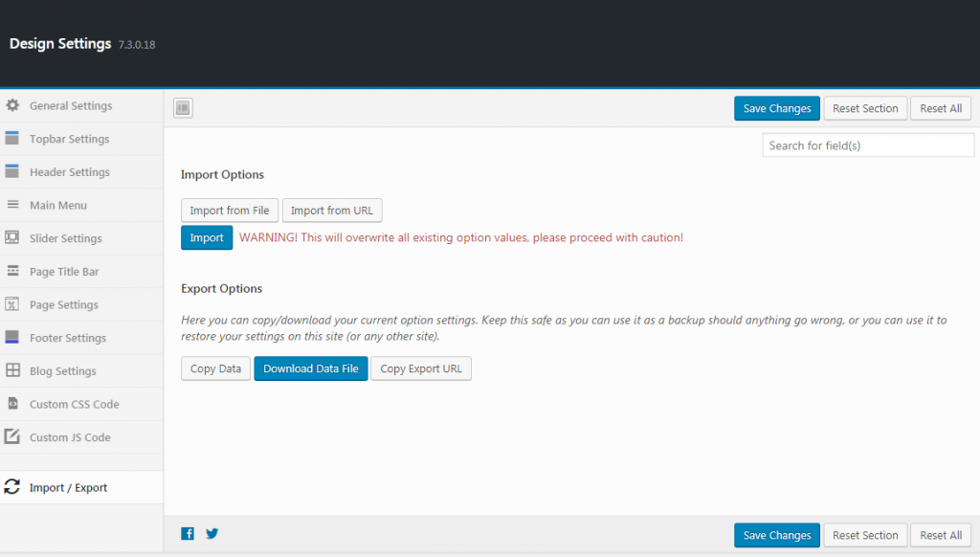980x557 pixels.
Task: Select Import / Export section
Action: click(x=81, y=487)
